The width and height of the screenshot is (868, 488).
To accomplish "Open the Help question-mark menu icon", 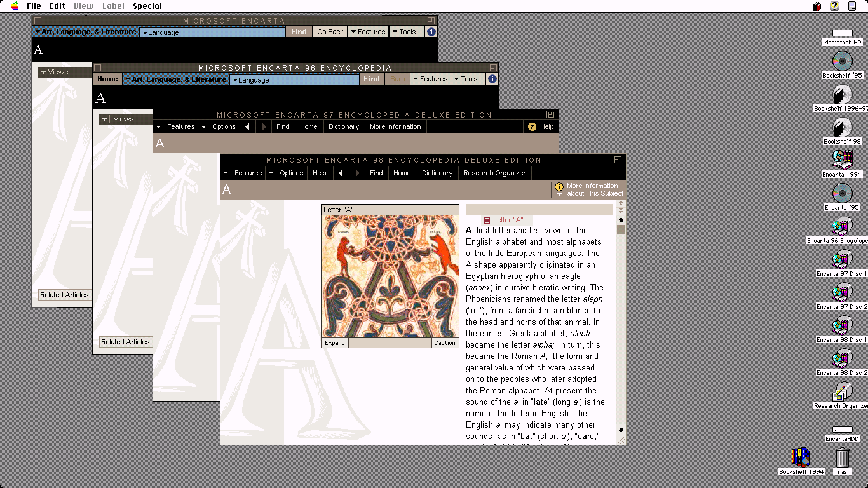I will [x=834, y=6].
